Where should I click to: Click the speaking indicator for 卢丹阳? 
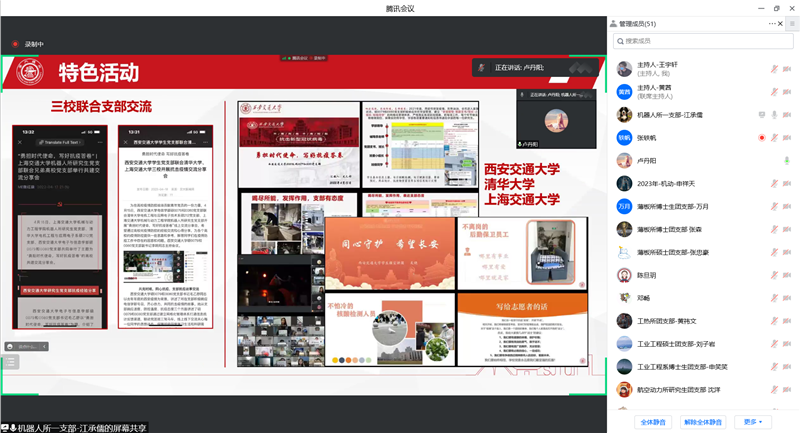tap(535, 67)
